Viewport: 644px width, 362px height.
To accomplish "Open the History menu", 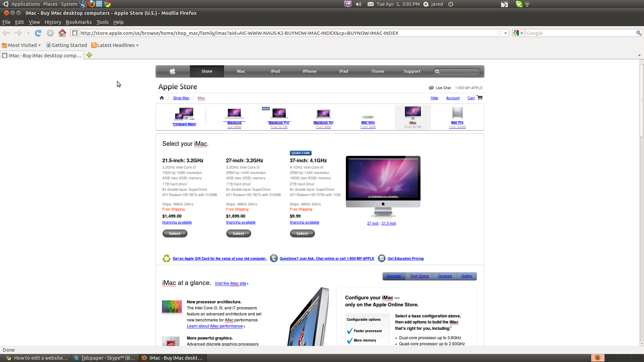I will pyautogui.click(x=53, y=22).
